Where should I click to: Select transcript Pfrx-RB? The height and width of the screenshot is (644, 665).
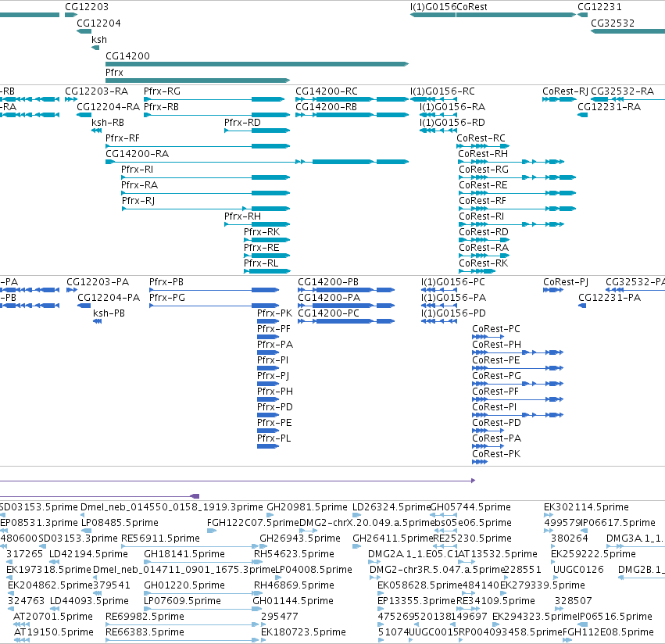point(216,115)
